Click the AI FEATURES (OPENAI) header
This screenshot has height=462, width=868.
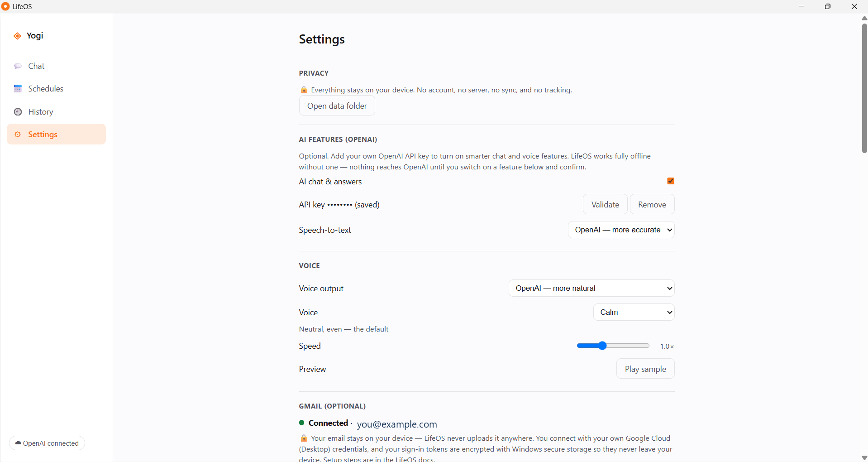338,140
